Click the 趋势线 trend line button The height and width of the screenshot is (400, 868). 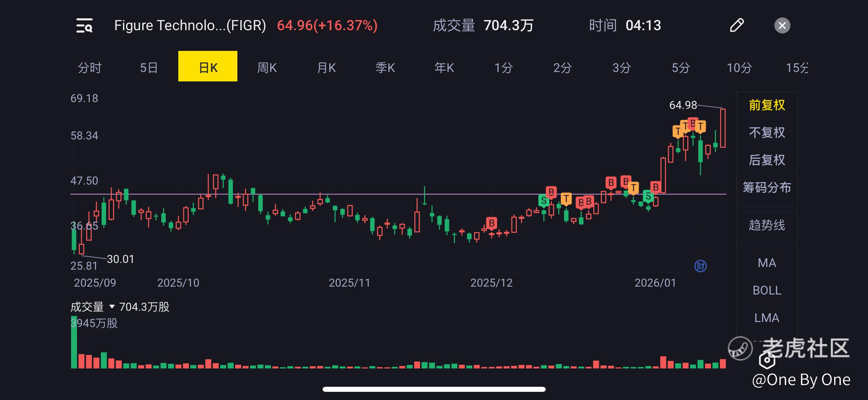coord(767,225)
